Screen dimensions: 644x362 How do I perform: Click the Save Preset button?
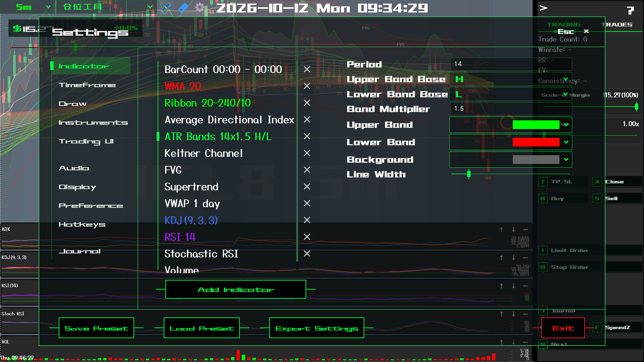[x=96, y=328]
